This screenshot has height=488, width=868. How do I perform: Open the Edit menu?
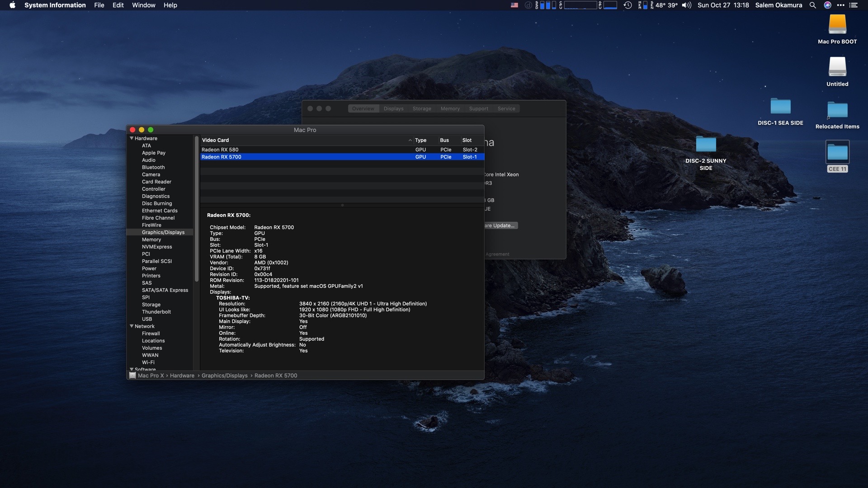pos(118,5)
